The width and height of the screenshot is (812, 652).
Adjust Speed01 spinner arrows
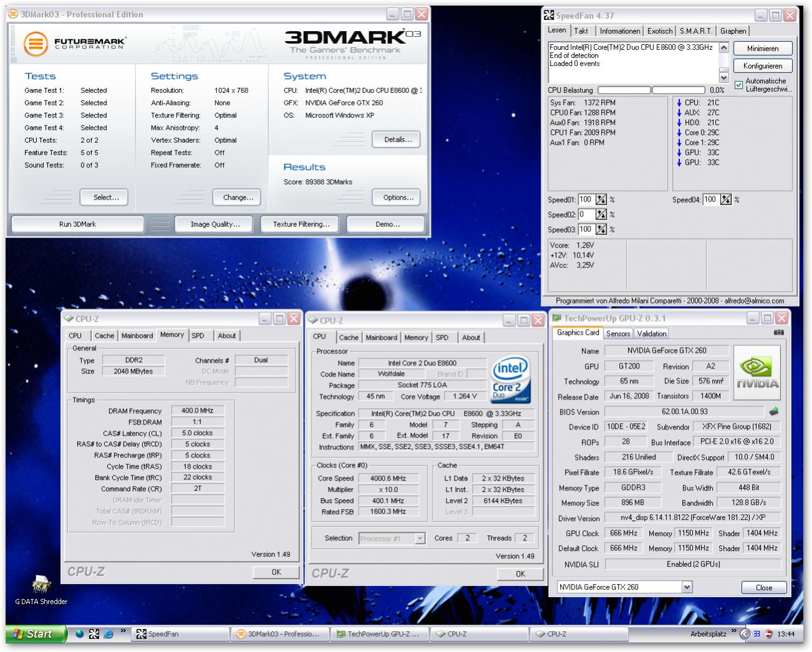pyautogui.click(x=601, y=199)
